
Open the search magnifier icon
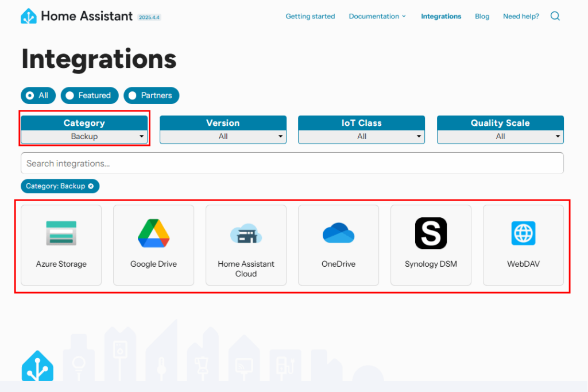pos(555,16)
